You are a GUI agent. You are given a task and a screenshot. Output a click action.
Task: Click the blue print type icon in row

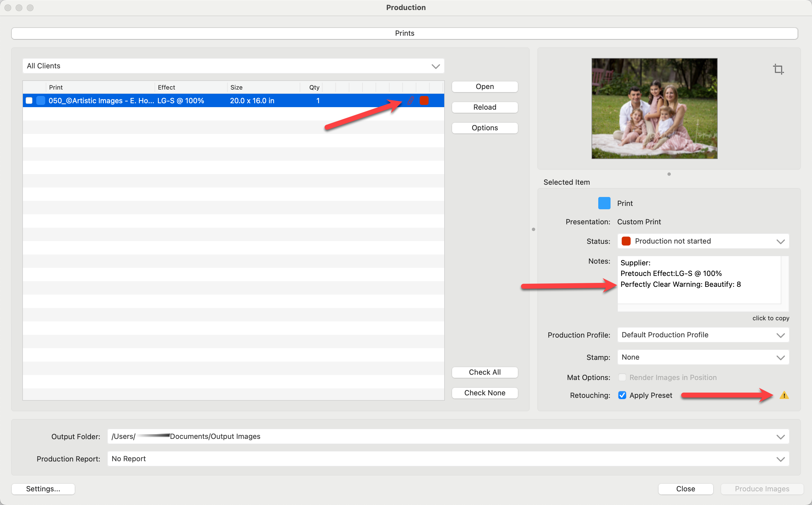(x=41, y=100)
